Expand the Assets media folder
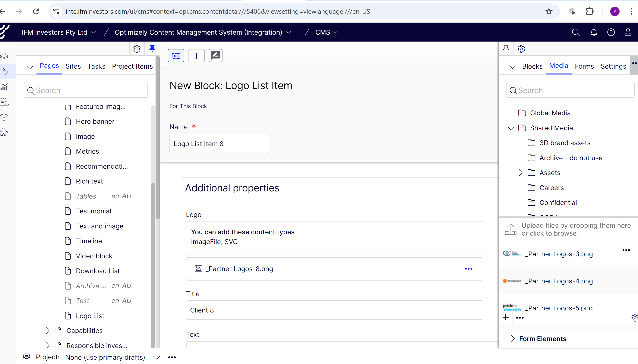Viewport: 638px width, 364px height. point(520,173)
